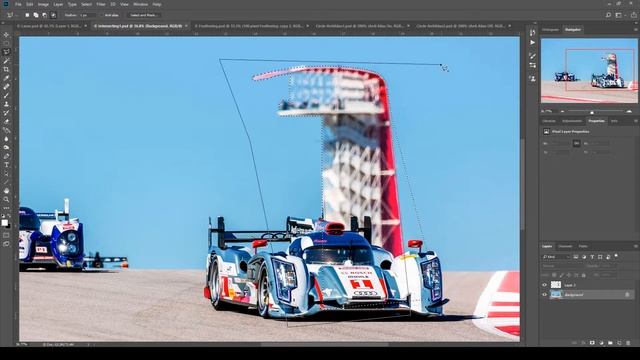Select the Dodge tool

6,148
